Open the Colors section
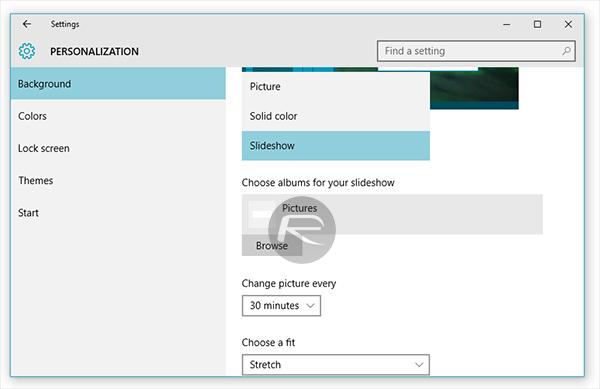 tap(118, 116)
